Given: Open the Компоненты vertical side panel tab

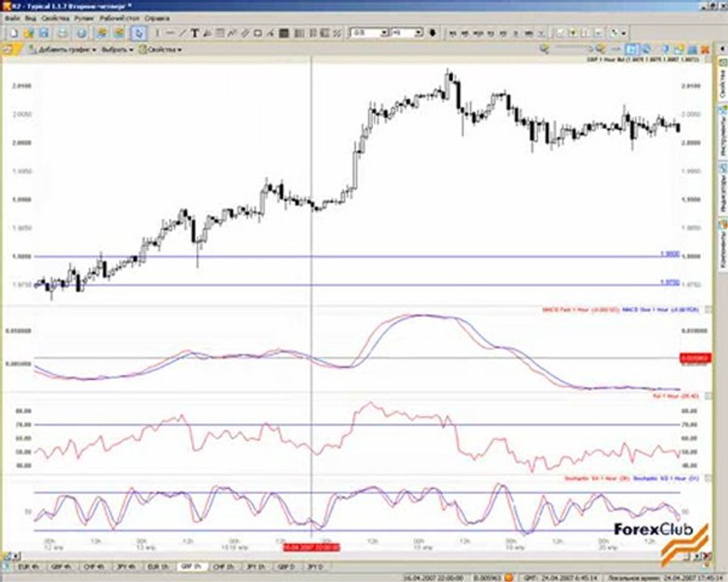Looking at the screenshot, I should point(723,244).
